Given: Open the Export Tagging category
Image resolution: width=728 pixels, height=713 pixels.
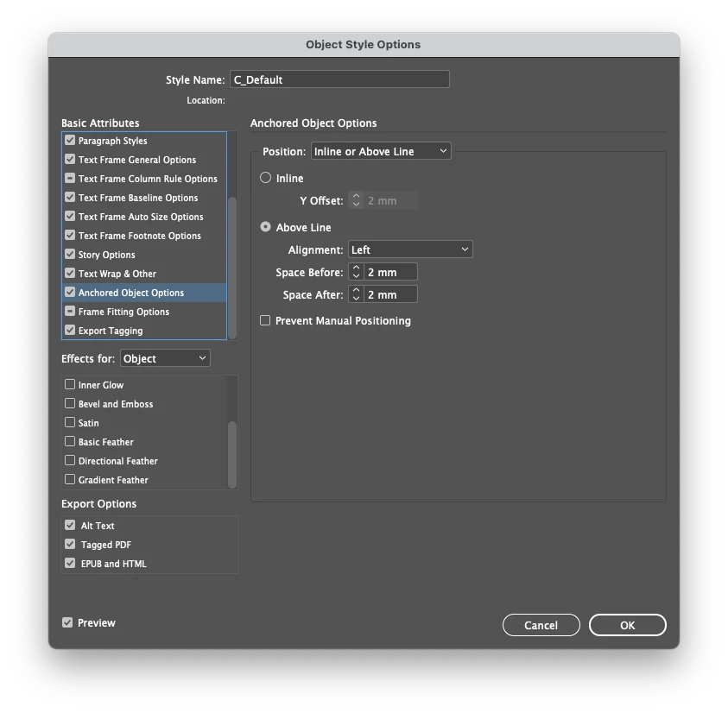Looking at the screenshot, I should pos(111,331).
